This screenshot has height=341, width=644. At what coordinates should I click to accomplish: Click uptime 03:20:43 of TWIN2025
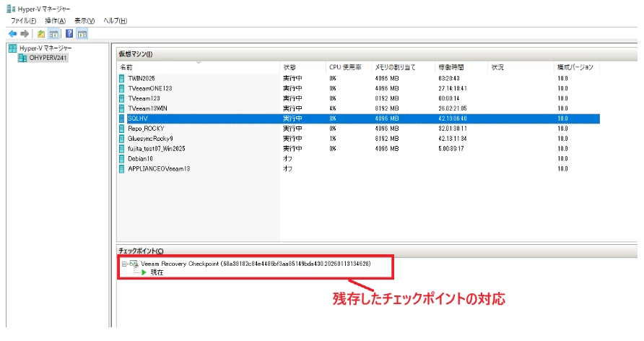point(449,78)
